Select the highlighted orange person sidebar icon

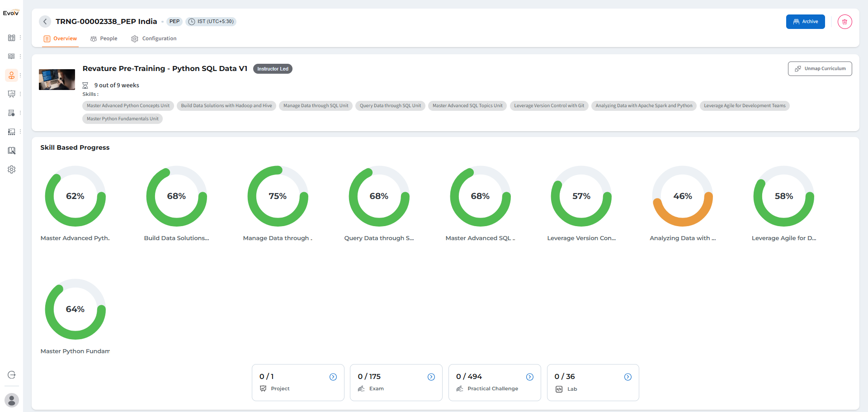click(12, 75)
